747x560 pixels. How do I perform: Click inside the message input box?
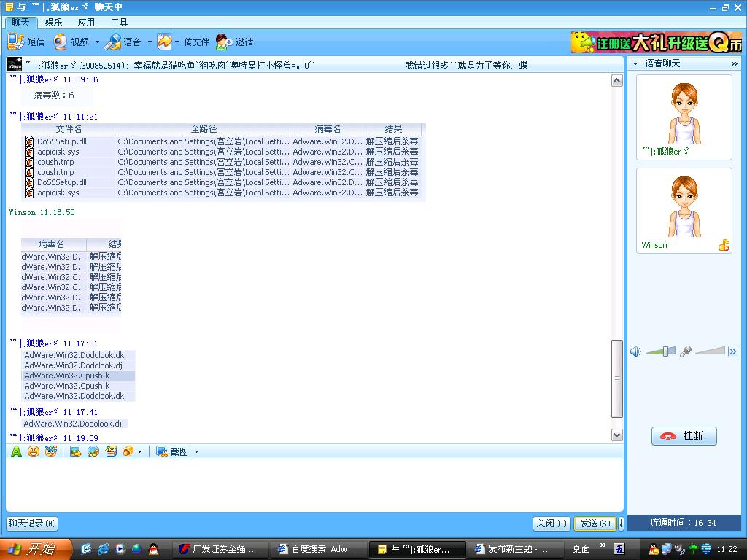click(314, 485)
